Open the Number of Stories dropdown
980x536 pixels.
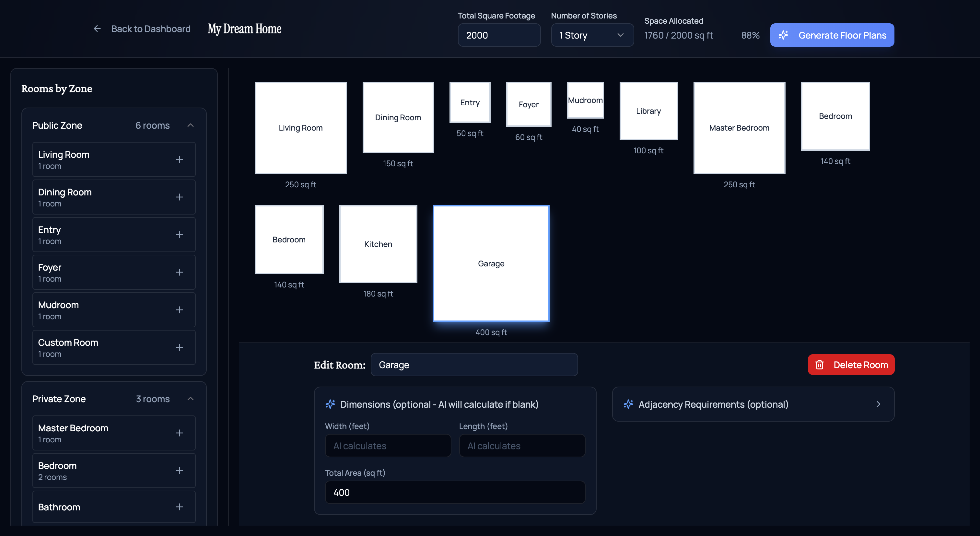pos(592,35)
